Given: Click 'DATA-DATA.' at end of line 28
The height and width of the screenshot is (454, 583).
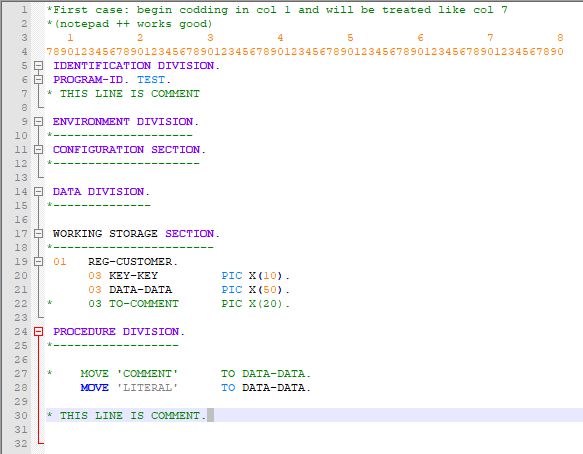Looking at the screenshot, I should 276,387.
